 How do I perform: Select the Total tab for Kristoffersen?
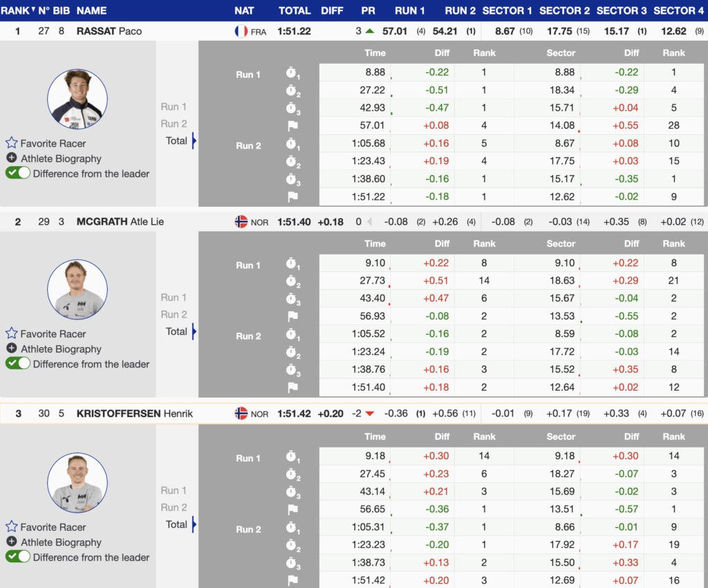coord(176,524)
